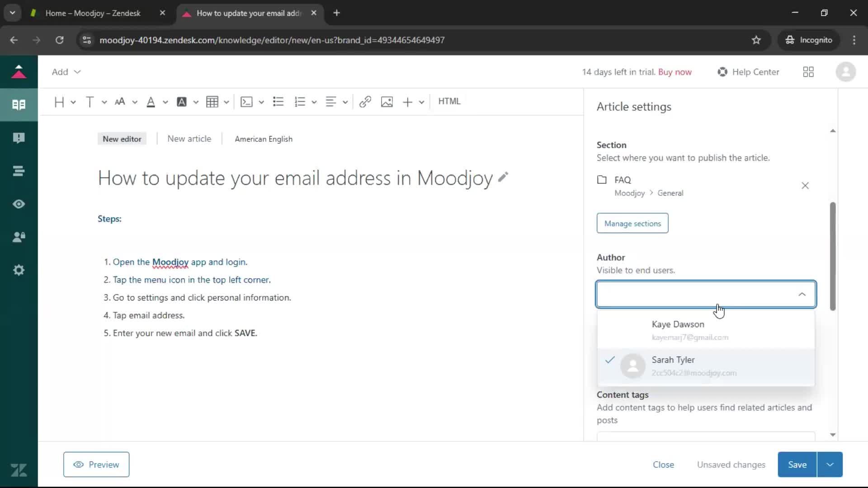Expand the table dropdown arrow
The height and width of the screenshot is (488, 868).
tap(226, 103)
